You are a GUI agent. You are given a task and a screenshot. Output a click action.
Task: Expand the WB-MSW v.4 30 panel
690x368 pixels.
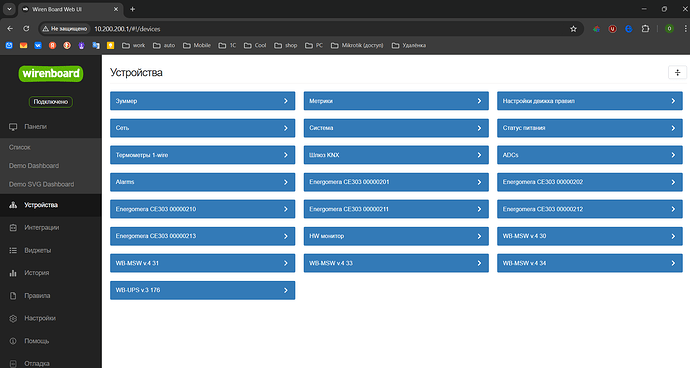(x=590, y=236)
